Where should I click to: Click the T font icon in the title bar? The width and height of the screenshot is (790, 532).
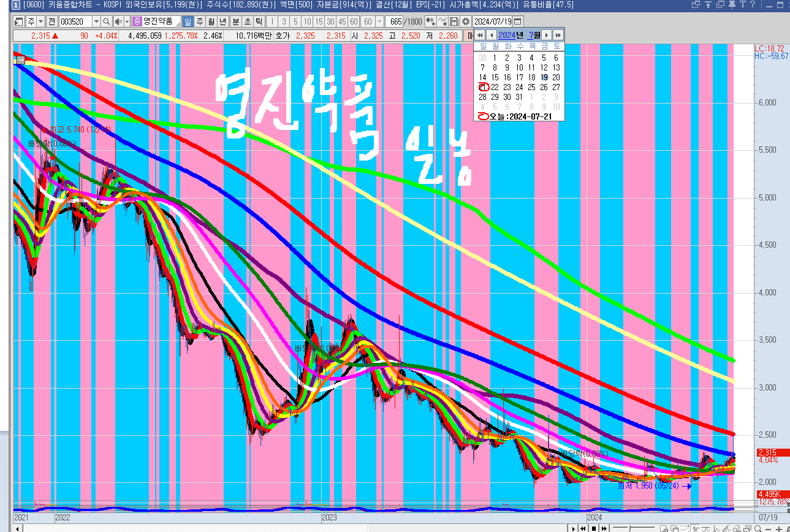742,5
